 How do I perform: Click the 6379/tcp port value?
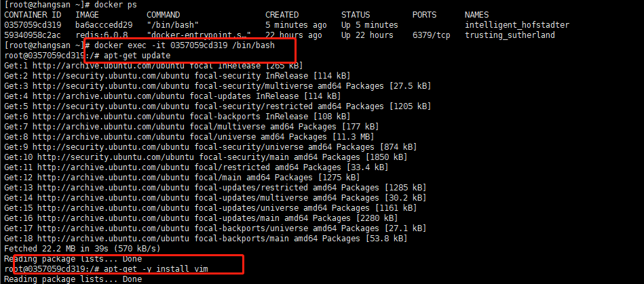(x=431, y=35)
